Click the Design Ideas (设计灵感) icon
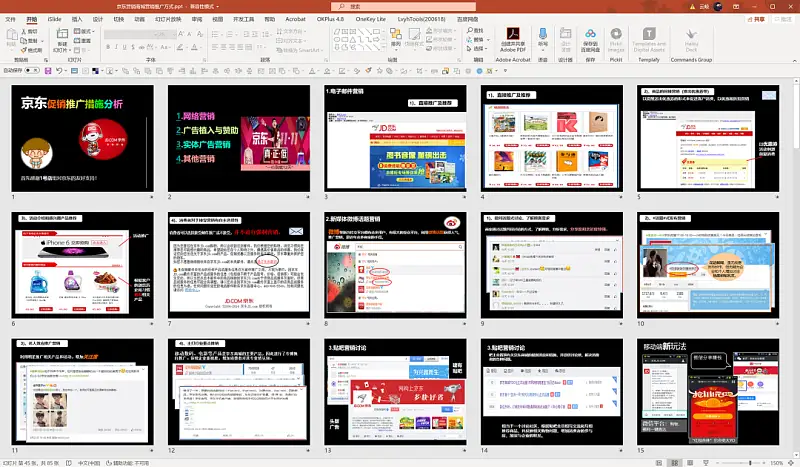 pos(565,34)
